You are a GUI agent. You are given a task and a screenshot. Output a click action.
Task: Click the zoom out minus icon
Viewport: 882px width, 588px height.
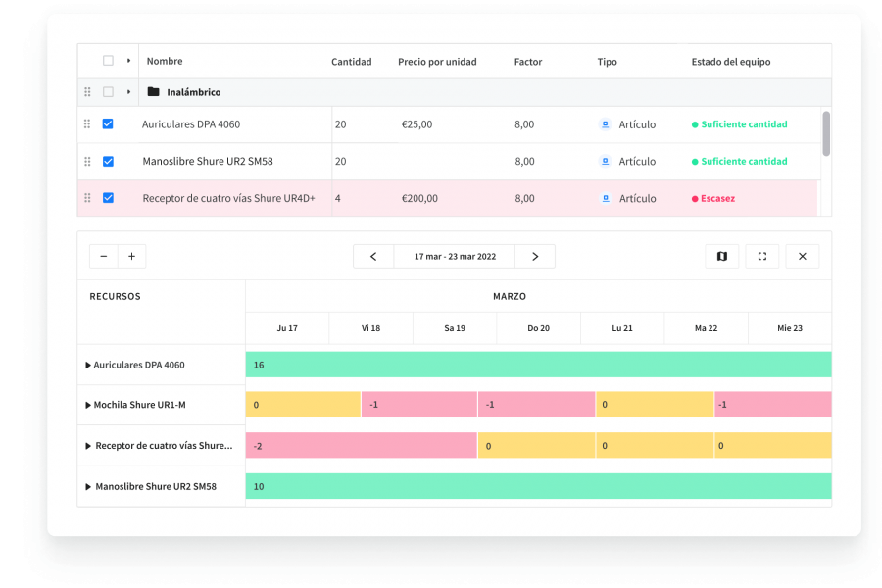pyautogui.click(x=103, y=256)
